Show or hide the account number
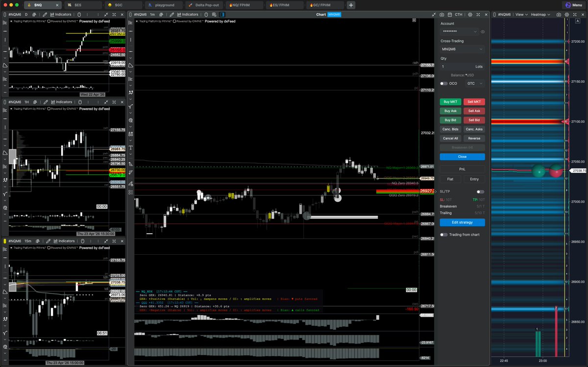The height and width of the screenshot is (367, 588). click(x=483, y=31)
